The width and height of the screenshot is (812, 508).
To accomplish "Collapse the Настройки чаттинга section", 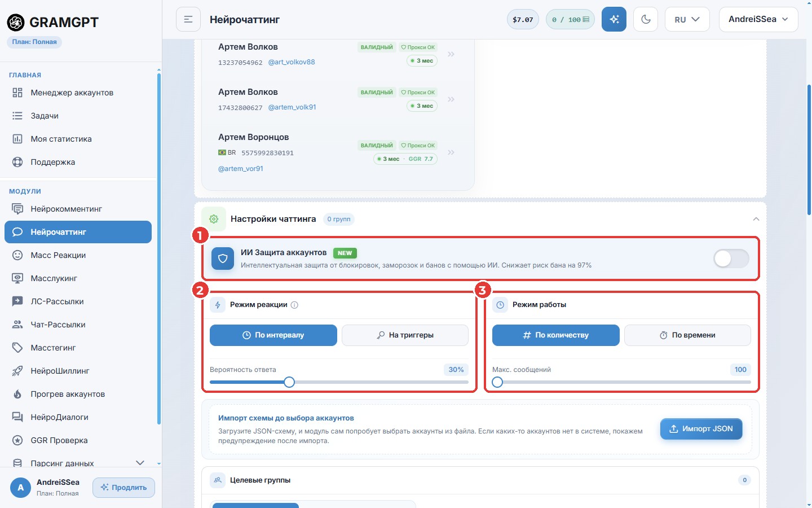I will (756, 219).
